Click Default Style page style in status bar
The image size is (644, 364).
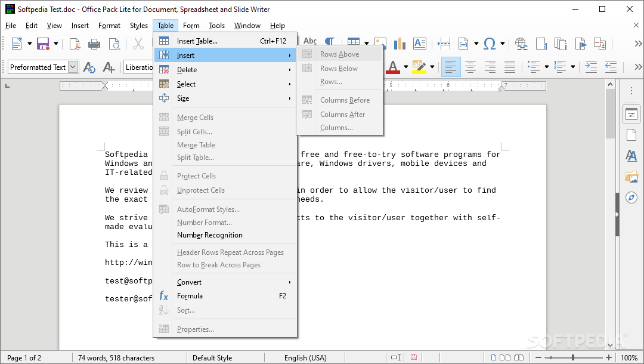tap(212, 358)
